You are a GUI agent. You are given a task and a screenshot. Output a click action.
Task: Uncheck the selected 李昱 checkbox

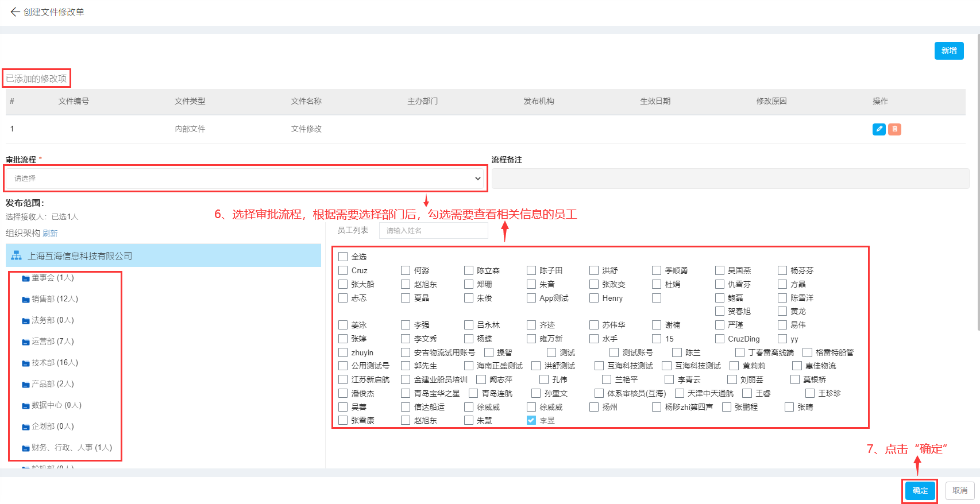click(x=531, y=420)
